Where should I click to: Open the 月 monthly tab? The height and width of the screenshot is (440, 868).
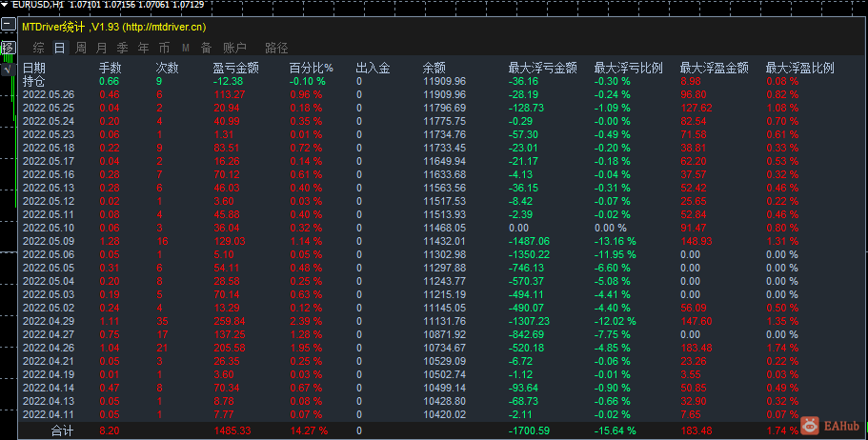pyautogui.click(x=101, y=48)
